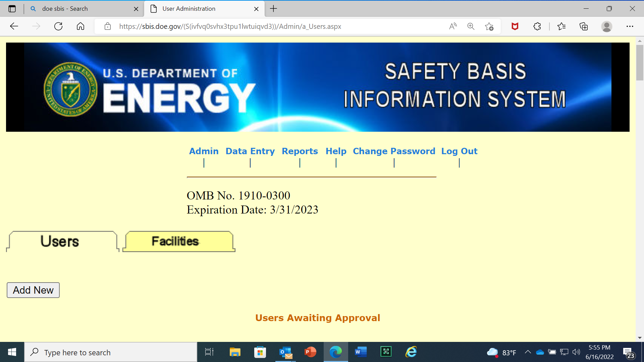Open the browser Extensions puzzle icon
The height and width of the screenshot is (362, 644).
click(x=537, y=26)
